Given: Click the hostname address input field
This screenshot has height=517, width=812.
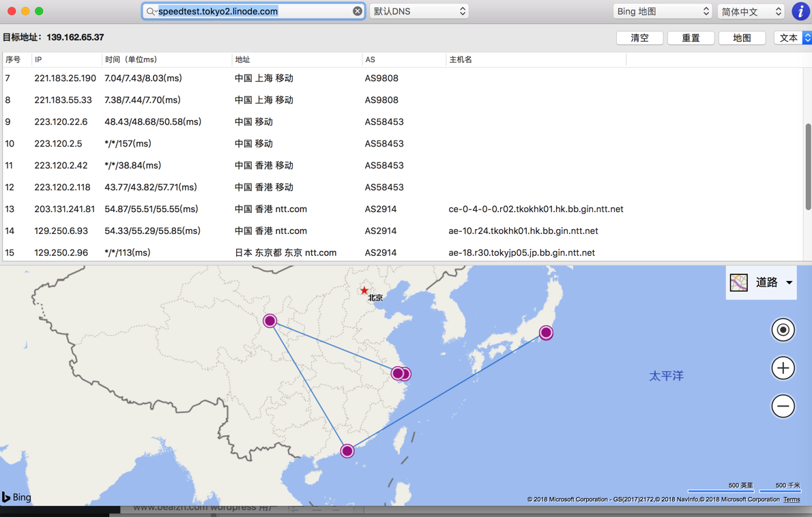Looking at the screenshot, I should [x=254, y=12].
